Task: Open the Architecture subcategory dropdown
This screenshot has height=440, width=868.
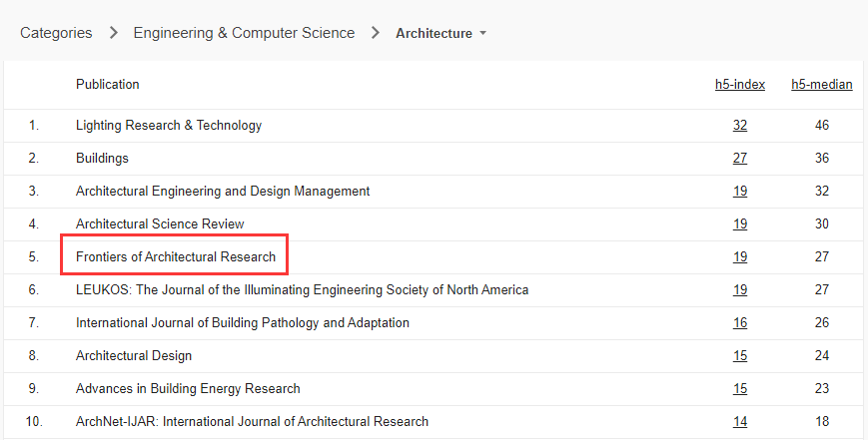Action: [x=440, y=33]
